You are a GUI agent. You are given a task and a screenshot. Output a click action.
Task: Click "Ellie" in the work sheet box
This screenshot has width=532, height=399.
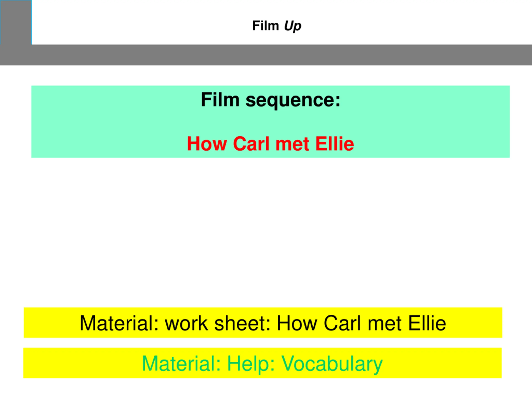(427, 323)
